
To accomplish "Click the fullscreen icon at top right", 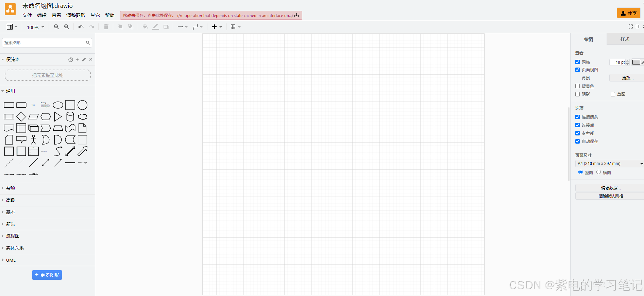I will (631, 26).
